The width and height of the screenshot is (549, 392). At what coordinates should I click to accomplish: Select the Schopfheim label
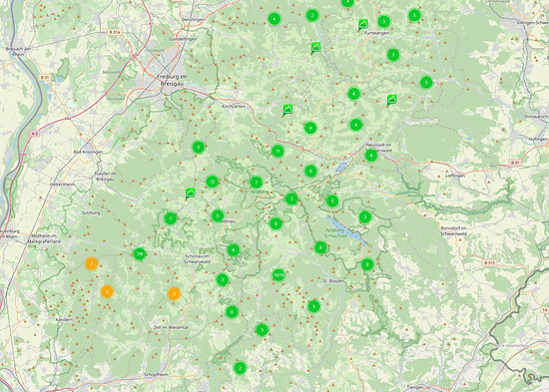click(156, 374)
